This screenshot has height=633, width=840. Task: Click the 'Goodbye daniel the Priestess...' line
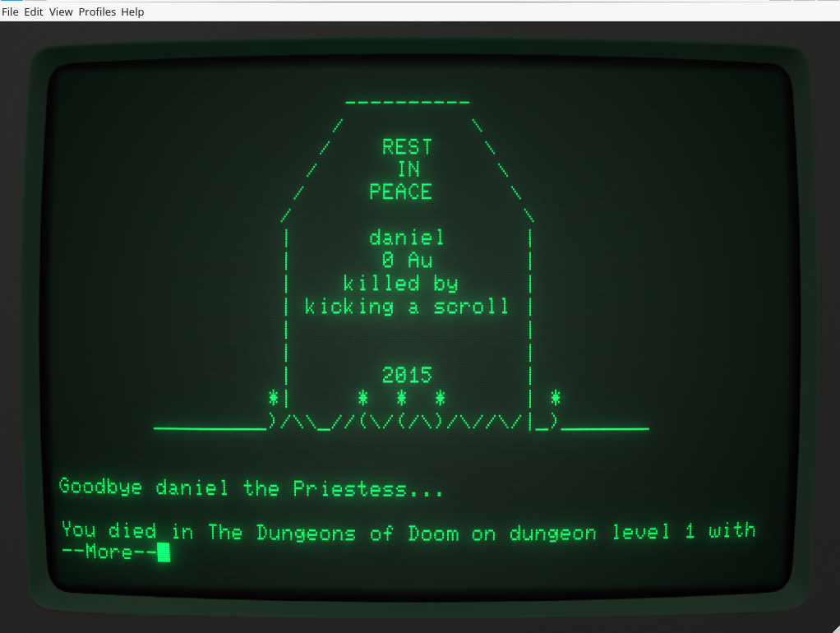(x=251, y=487)
